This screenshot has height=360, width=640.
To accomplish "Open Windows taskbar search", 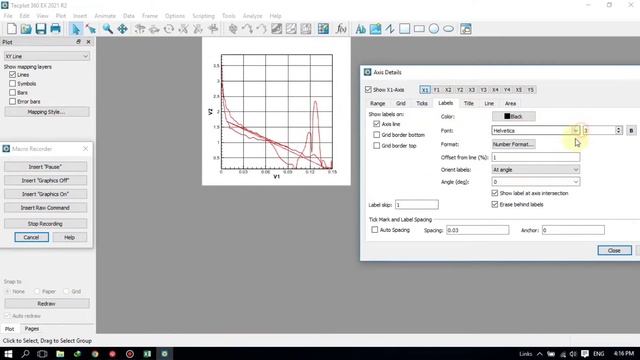I will pyautogui.click(x=25, y=354).
